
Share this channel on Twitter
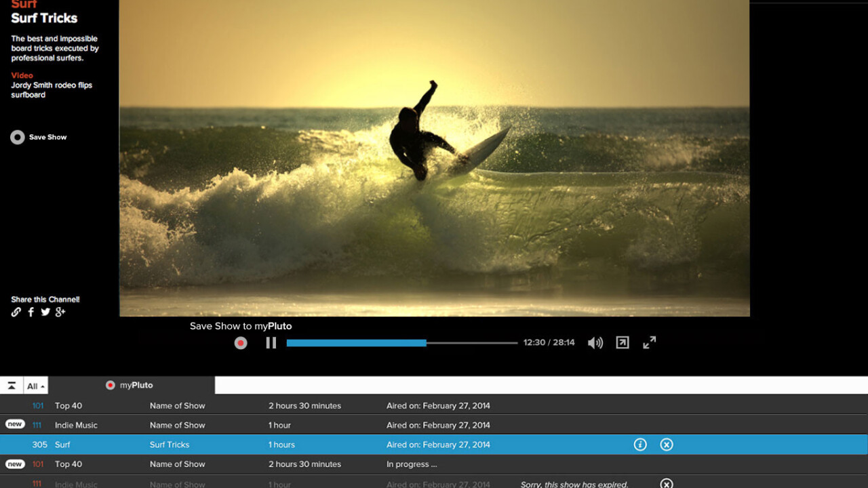coord(45,312)
